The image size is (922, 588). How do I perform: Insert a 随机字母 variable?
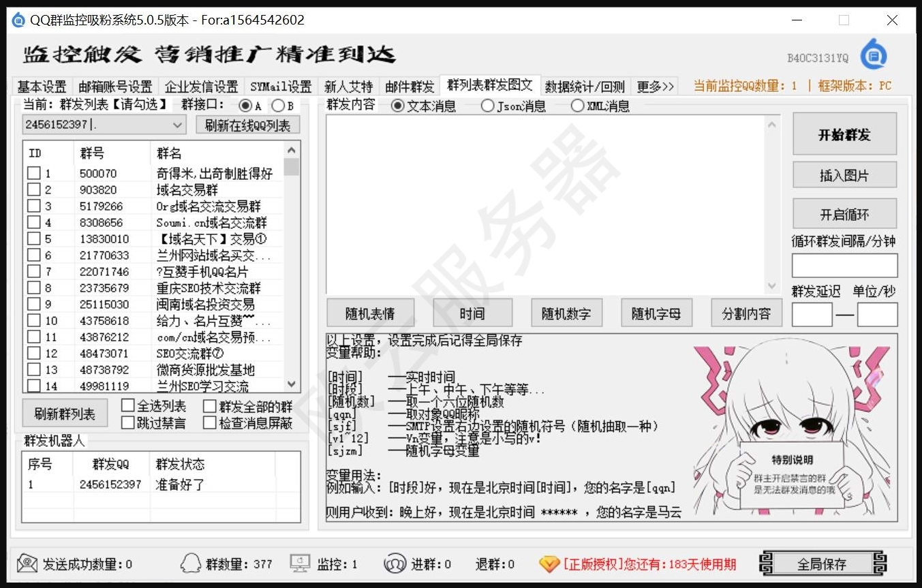click(x=656, y=313)
